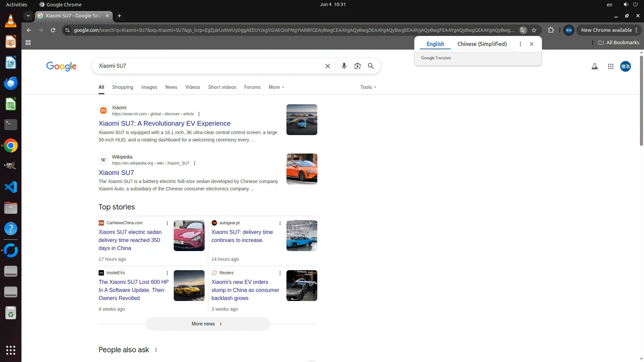Image resolution: width=644 pixels, height=362 pixels.
Task: Switch translation to Chinese (Simplified)
Action: pyautogui.click(x=482, y=44)
